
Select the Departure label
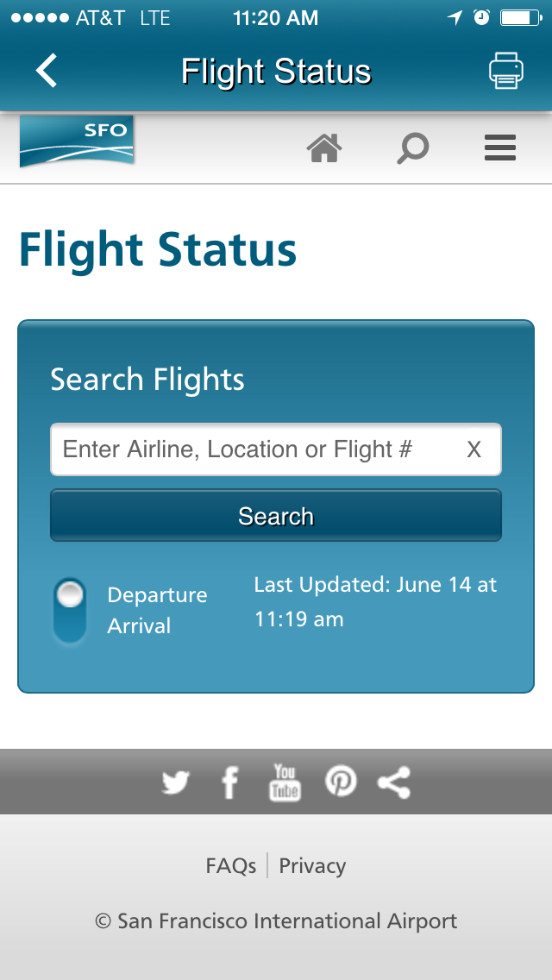(x=157, y=595)
